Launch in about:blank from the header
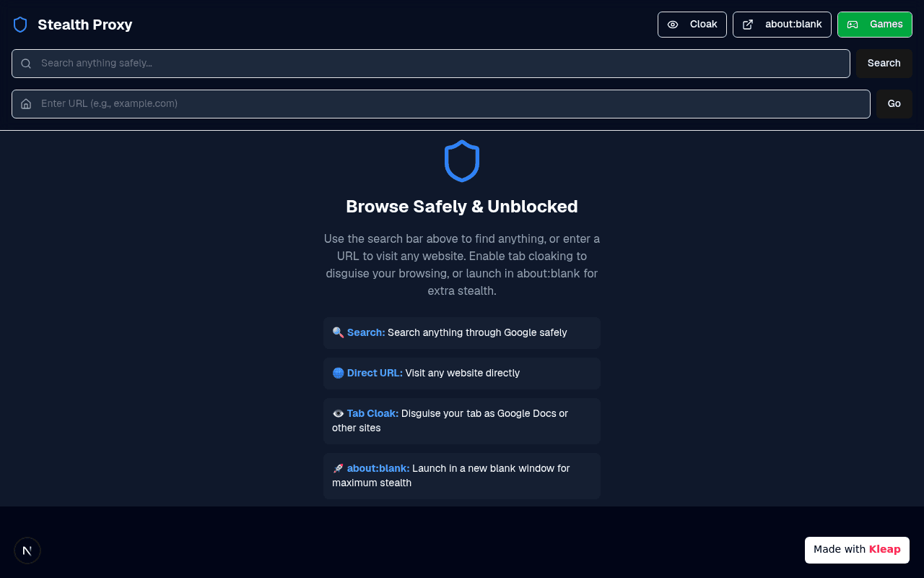Viewport: 924px width, 578px height. (782, 25)
